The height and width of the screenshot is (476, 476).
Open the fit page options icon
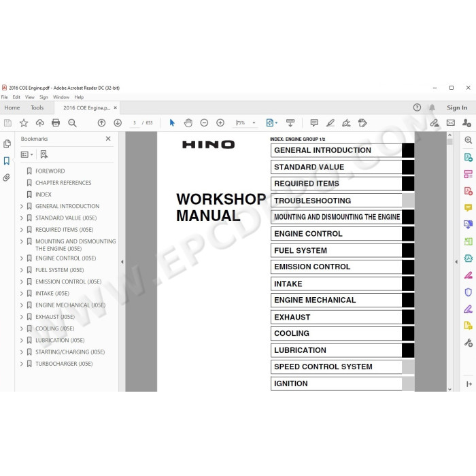pos(271,123)
